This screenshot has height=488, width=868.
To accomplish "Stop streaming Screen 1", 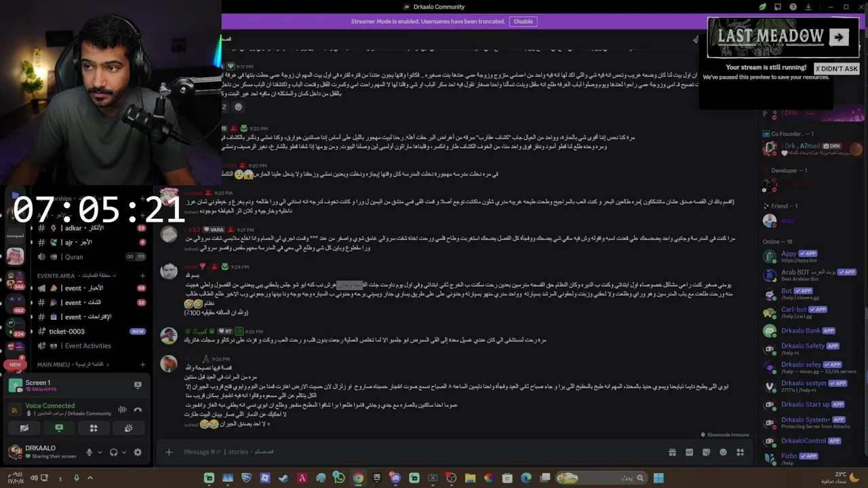I will 138,385.
